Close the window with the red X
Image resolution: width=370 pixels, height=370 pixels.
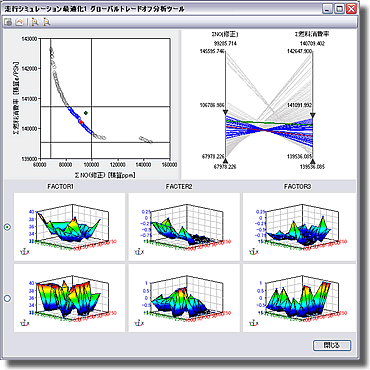(x=351, y=9)
